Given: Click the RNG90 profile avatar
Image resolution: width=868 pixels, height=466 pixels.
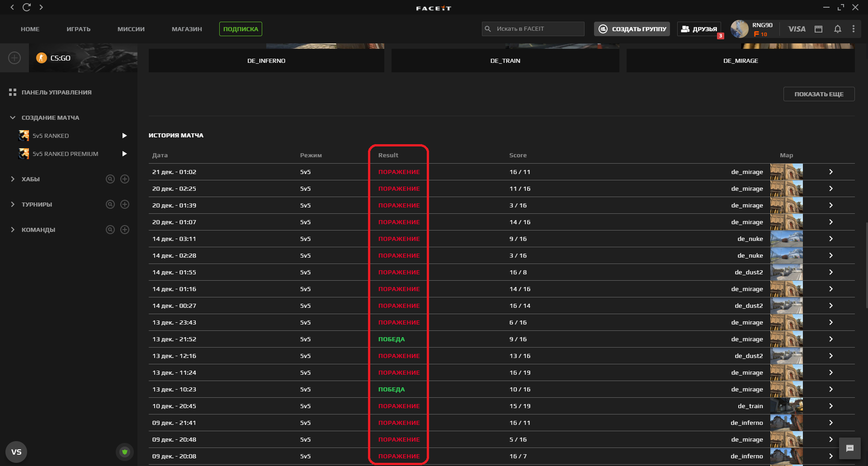Looking at the screenshot, I should [x=740, y=29].
